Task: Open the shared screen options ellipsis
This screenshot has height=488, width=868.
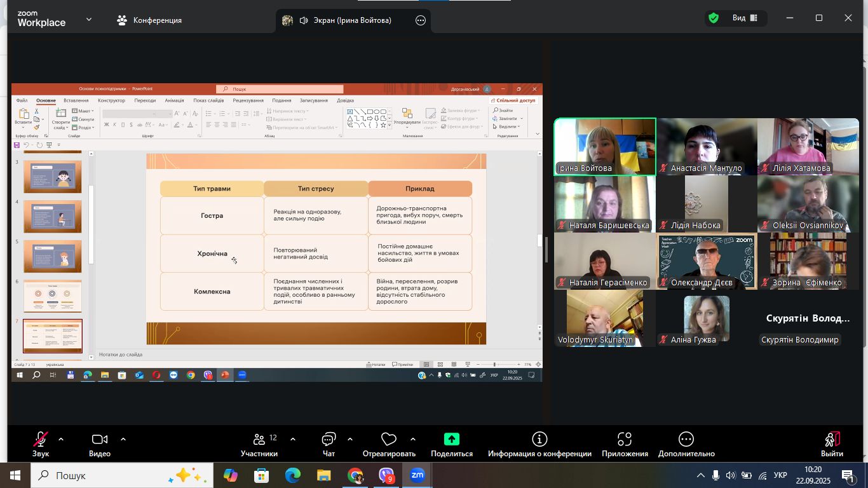Action: (421, 20)
